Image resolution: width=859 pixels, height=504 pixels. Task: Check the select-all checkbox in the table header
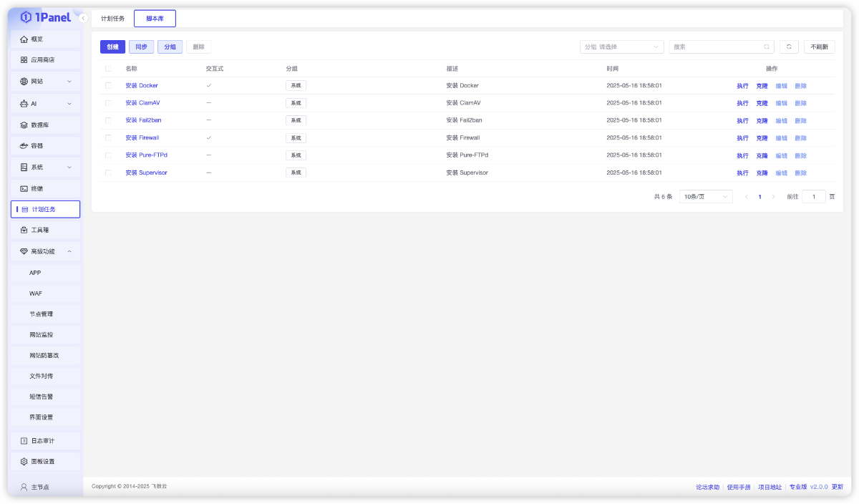coord(108,68)
